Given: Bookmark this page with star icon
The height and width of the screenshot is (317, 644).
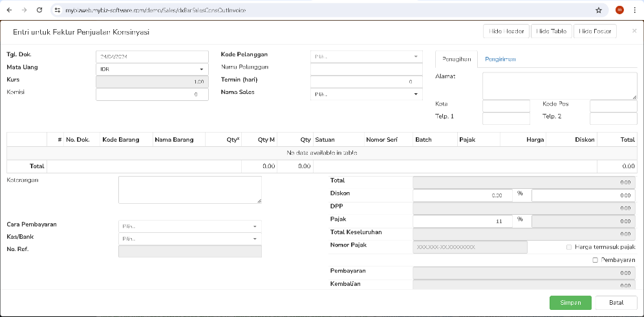Looking at the screenshot, I should 598,10.
